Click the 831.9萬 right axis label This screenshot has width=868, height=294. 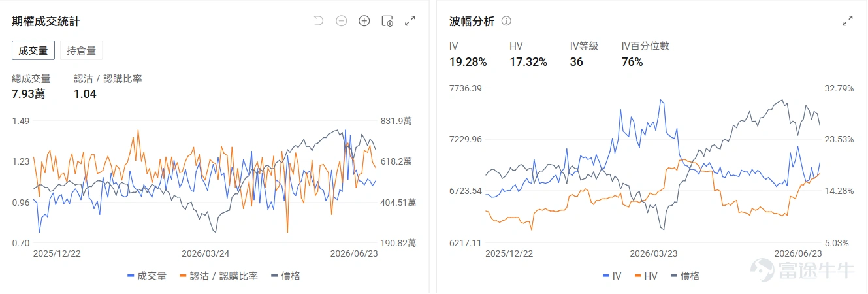tap(396, 121)
